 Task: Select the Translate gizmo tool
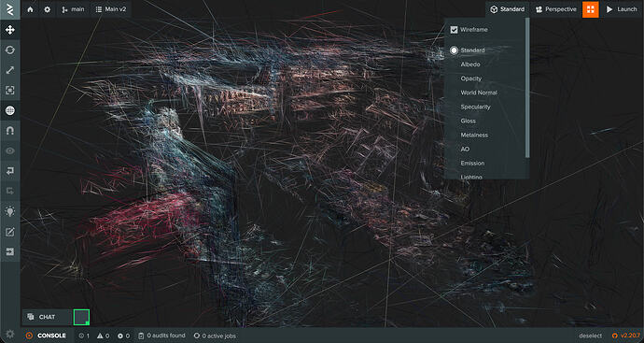click(10, 30)
